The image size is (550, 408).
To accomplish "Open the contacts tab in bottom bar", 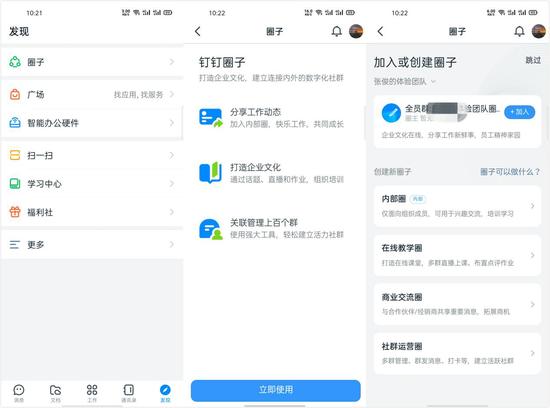I will click(x=128, y=393).
